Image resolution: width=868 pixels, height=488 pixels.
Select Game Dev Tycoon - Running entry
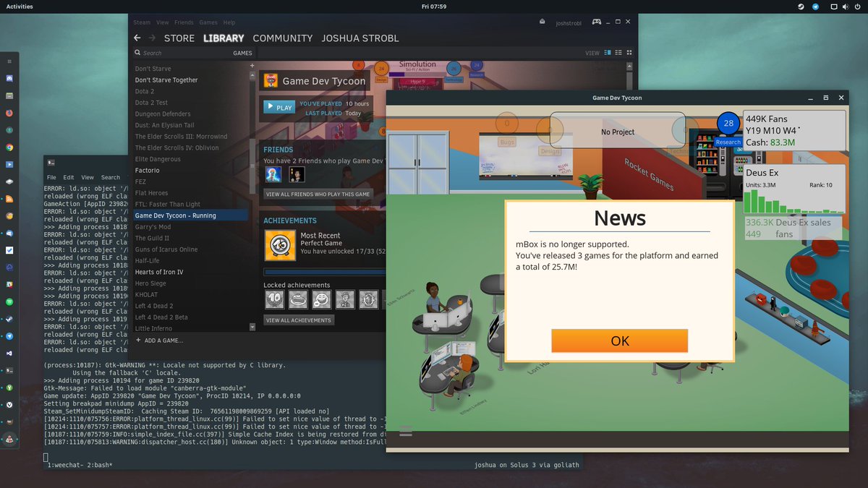coord(190,215)
